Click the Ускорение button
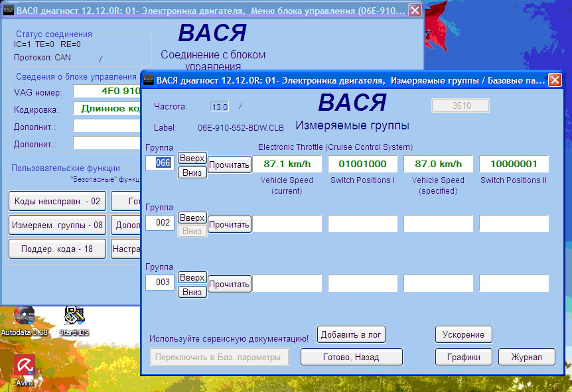 point(463,334)
